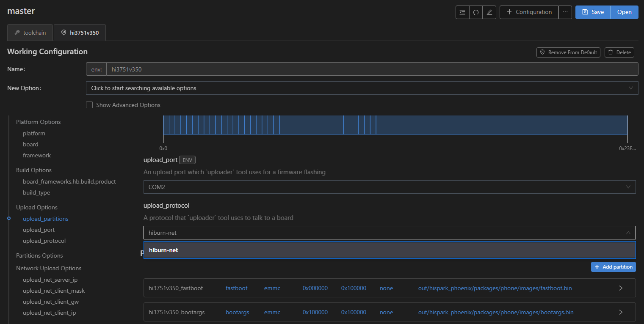Click the ENV badge next to upload_port
The image size is (644, 324).
tap(188, 160)
